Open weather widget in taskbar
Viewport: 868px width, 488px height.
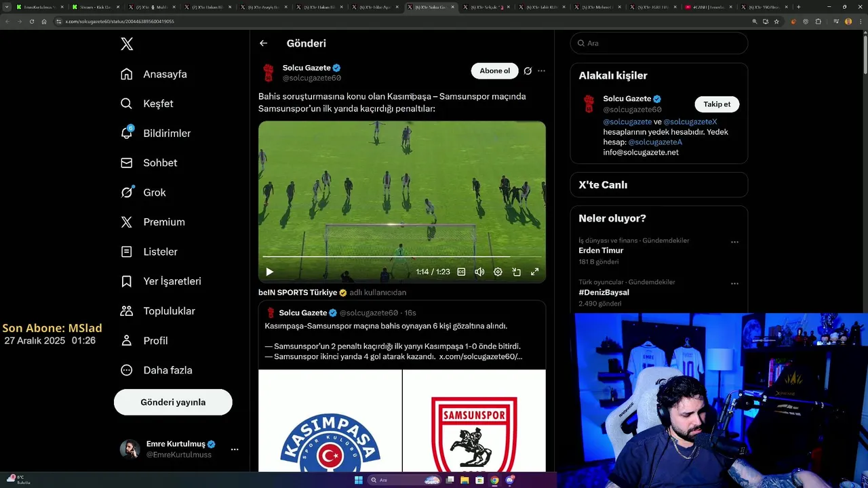click(x=17, y=480)
